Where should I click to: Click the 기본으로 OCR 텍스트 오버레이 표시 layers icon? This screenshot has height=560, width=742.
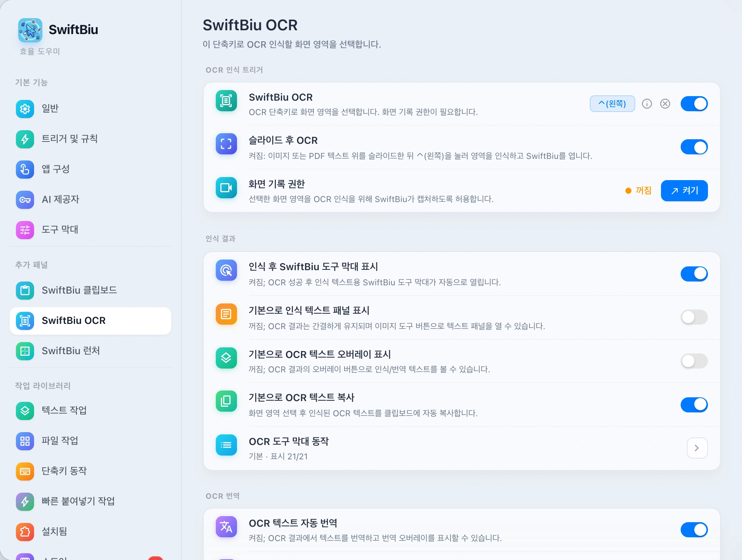pyautogui.click(x=226, y=358)
